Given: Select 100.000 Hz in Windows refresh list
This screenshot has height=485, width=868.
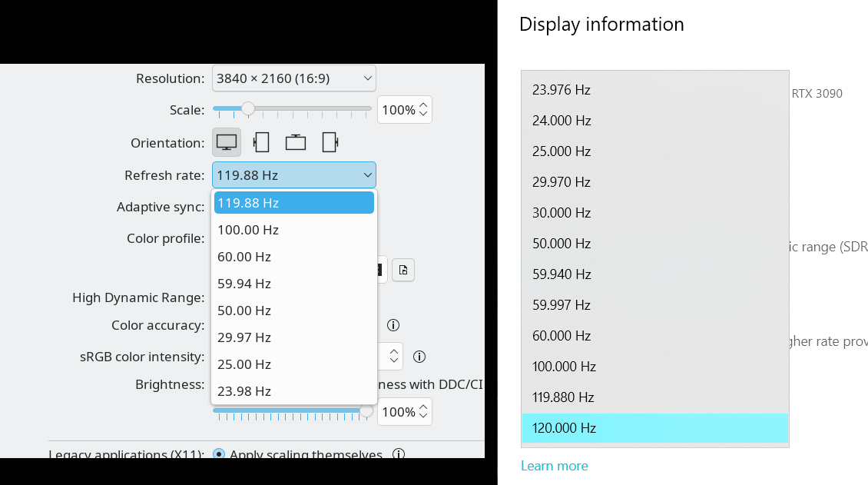Looking at the screenshot, I should pyautogui.click(x=655, y=366).
